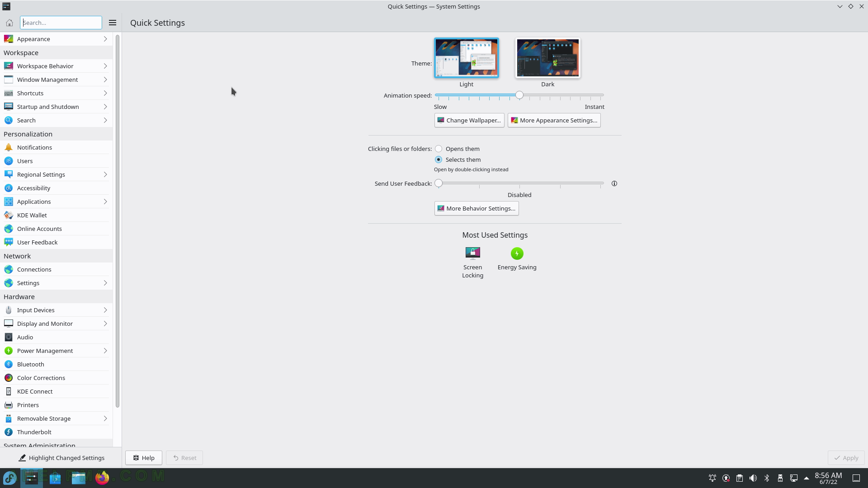This screenshot has height=488, width=868.
Task: Click the Audio speaker icon in sidebar
Action: pyautogui.click(x=9, y=337)
